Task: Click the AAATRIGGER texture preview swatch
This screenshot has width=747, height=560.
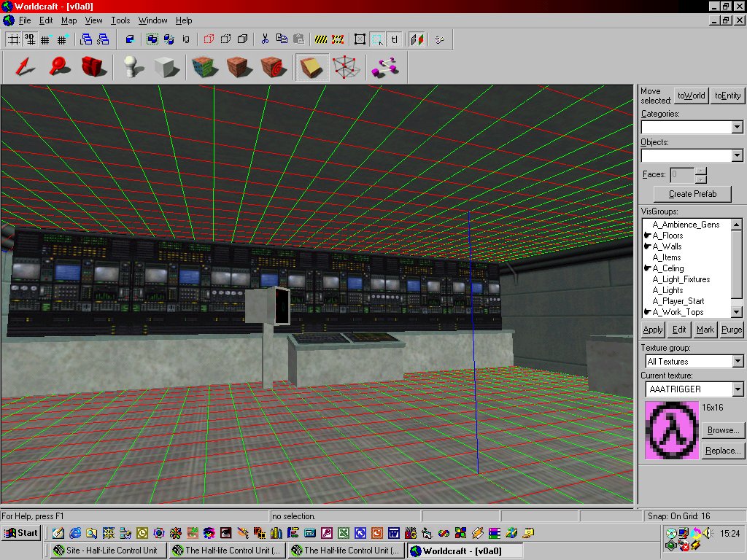Action: point(671,430)
